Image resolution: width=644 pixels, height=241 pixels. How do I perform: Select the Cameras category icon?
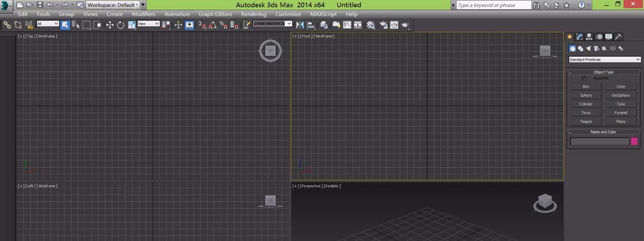(596, 48)
